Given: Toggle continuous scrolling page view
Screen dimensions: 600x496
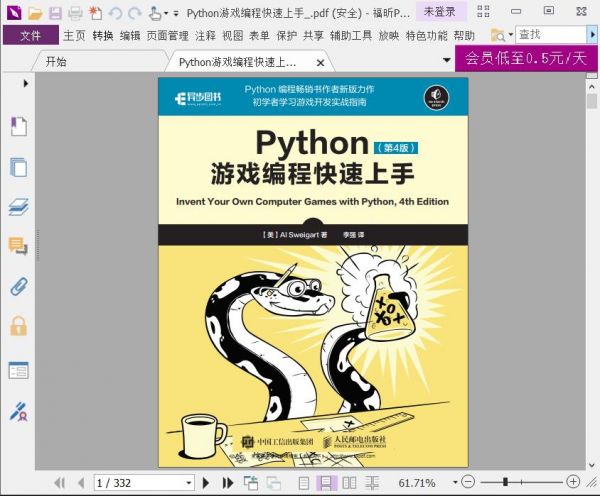Looking at the screenshot, I should (x=326, y=483).
